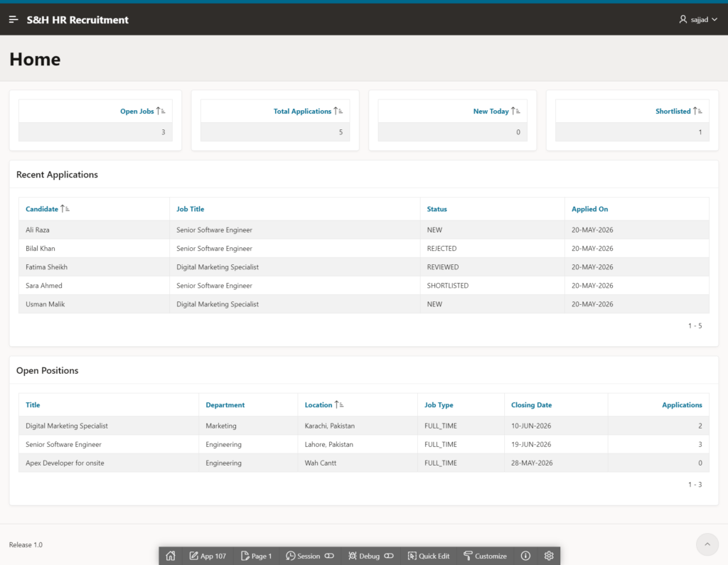Open Customize theme roller
Image resolution: width=728 pixels, height=565 pixels.
(x=485, y=556)
